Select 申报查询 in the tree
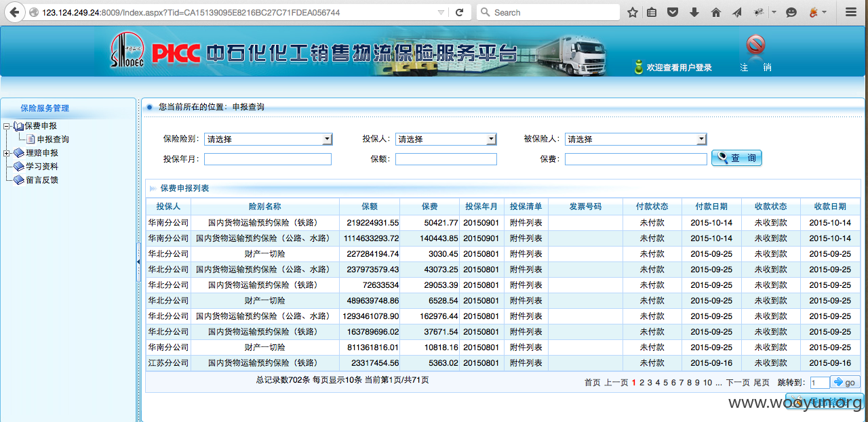This screenshot has width=868, height=422. pos(53,140)
